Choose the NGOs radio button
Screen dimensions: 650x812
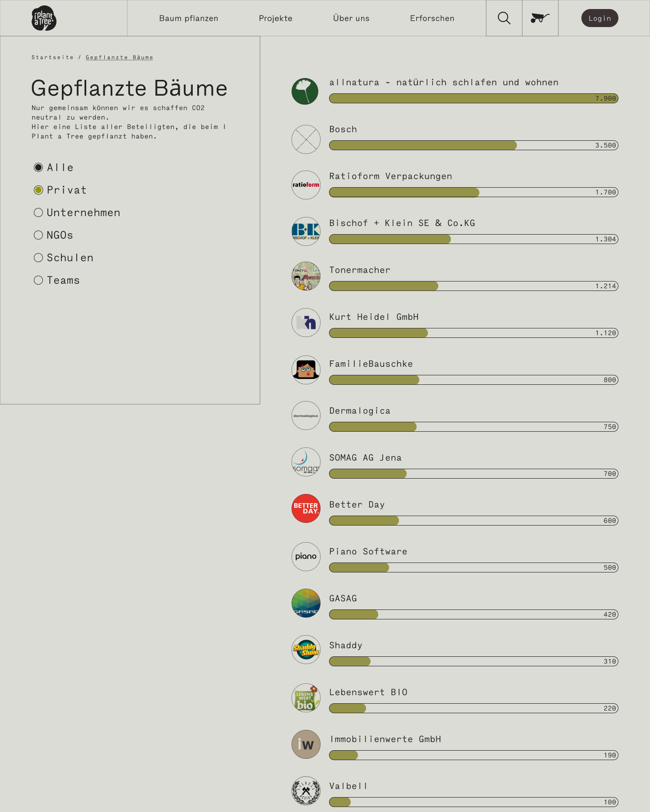click(38, 235)
